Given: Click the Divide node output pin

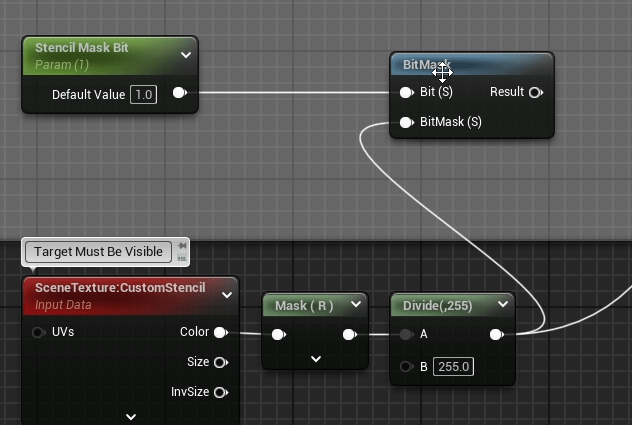Looking at the screenshot, I should click(x=496, y=334).
